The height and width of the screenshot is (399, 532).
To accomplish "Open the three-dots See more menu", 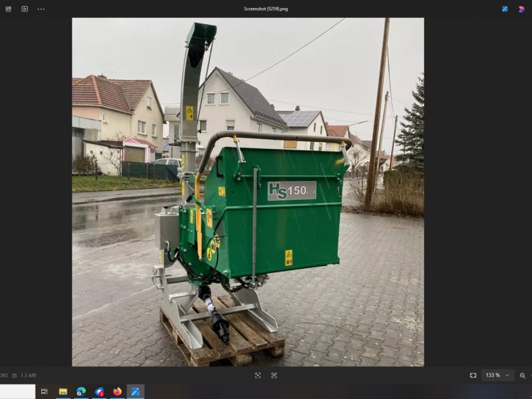I will [41, 9].
